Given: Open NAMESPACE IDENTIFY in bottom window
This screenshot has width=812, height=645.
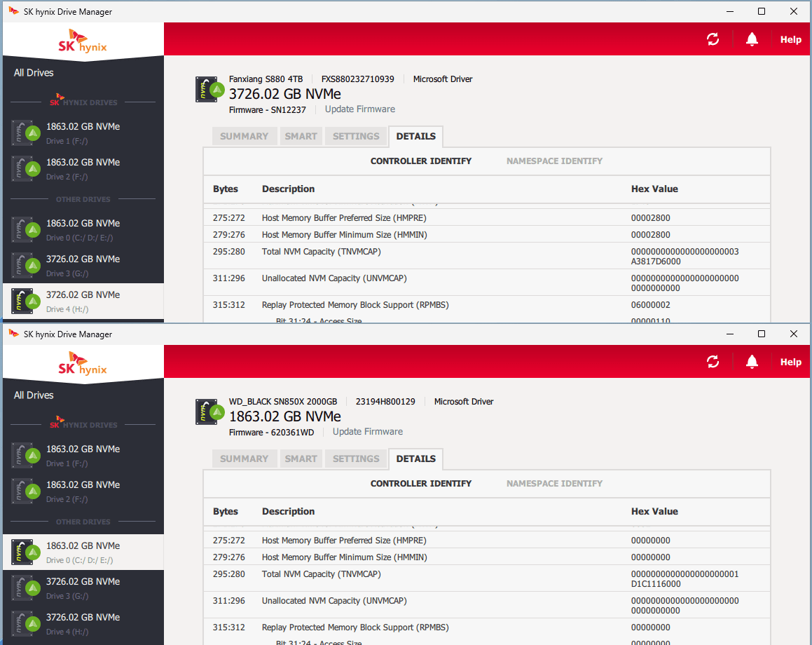Looking at the screenshot, I should (555, 483).
